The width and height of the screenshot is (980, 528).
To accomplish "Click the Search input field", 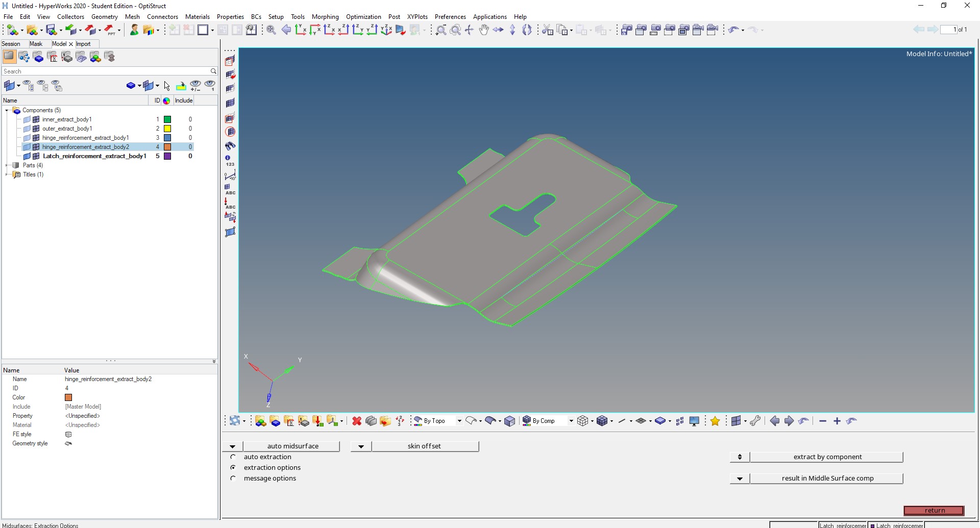I will coord(105,71).
